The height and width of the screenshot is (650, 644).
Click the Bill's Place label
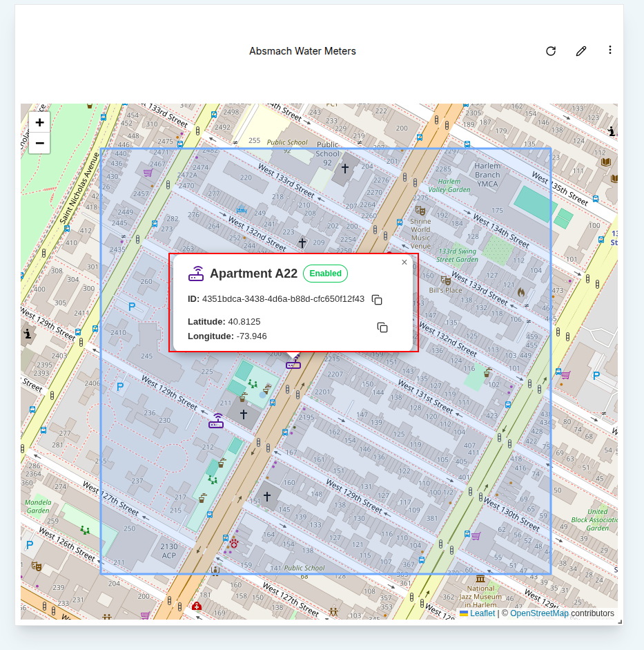click(445, 290)
